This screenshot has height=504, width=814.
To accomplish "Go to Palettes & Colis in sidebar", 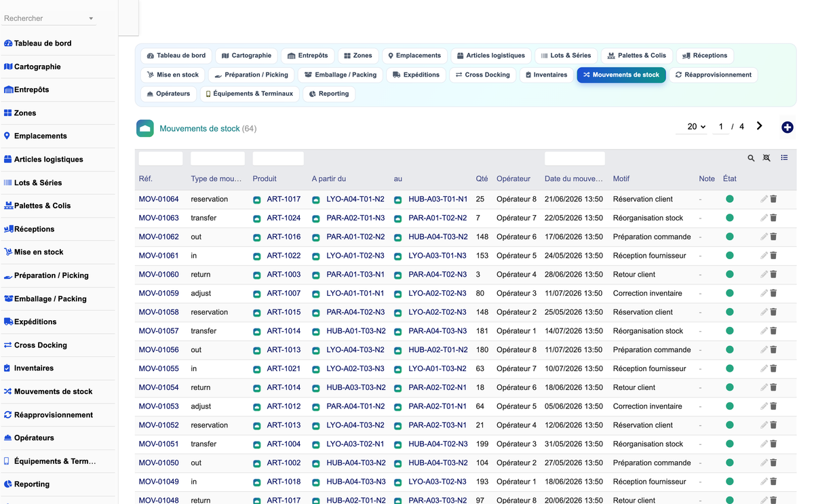I will click(42, 206).
